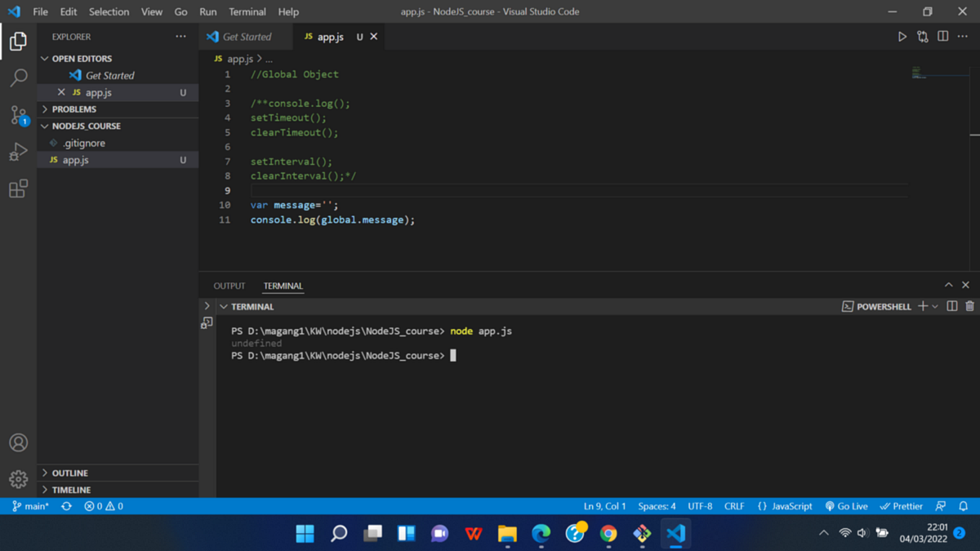Select the Prettier status bar item
The image size is (980, 551).
(x=901, y=506)
